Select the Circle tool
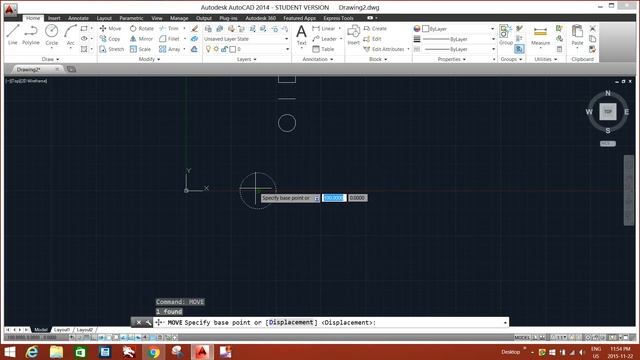The width and height of the screenshot is (640, 360). pyautogui.click(x=51, y=34)
